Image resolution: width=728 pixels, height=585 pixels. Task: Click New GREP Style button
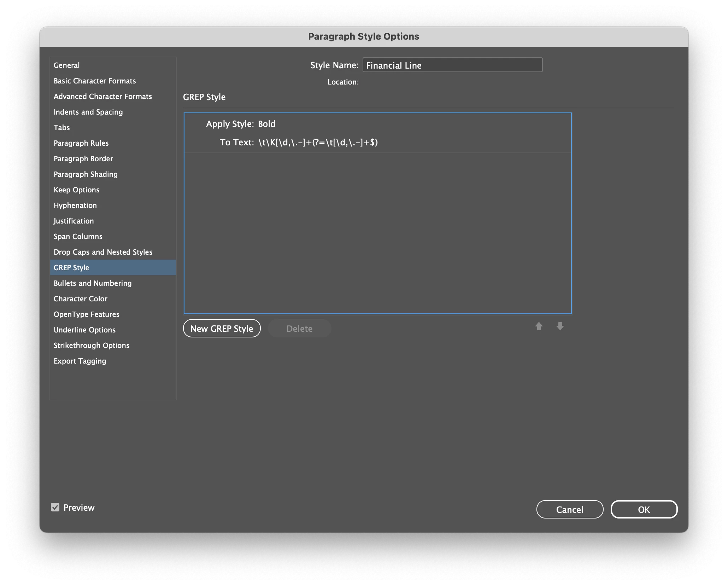coord(222,329)
